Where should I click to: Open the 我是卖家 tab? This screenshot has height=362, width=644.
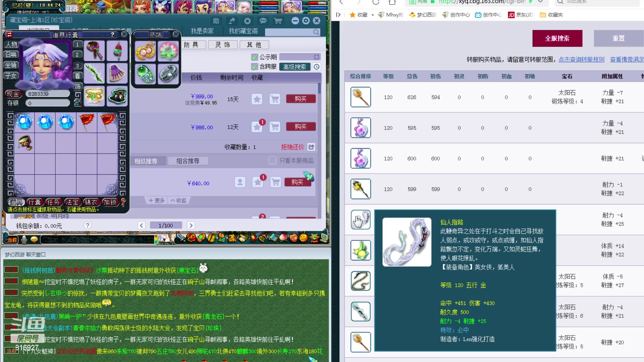(202, 31)
